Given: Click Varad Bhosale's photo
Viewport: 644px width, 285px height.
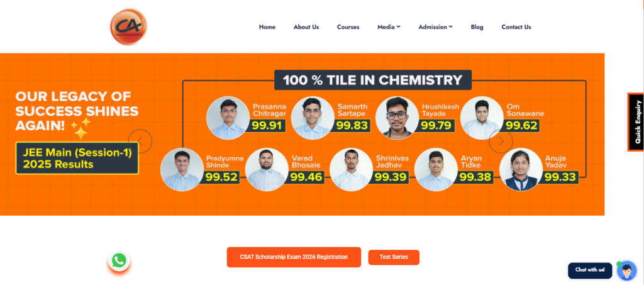Looking at the screenshot, I should (267, 170).
